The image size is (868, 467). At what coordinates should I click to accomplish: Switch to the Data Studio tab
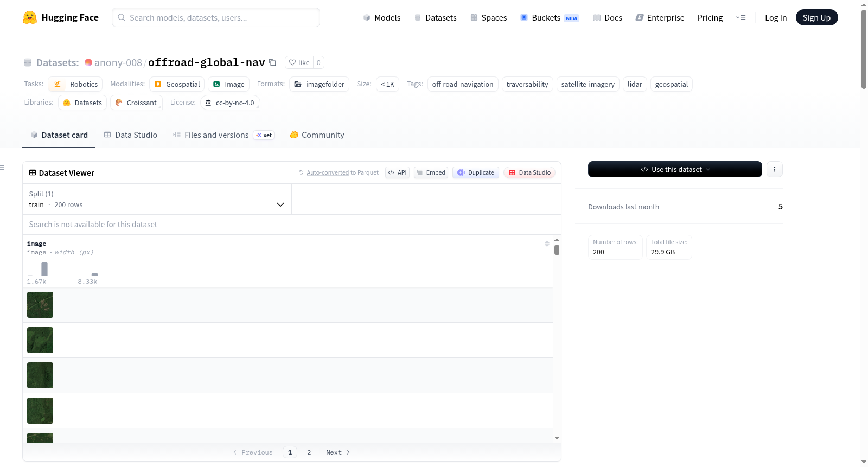[130, 135]
